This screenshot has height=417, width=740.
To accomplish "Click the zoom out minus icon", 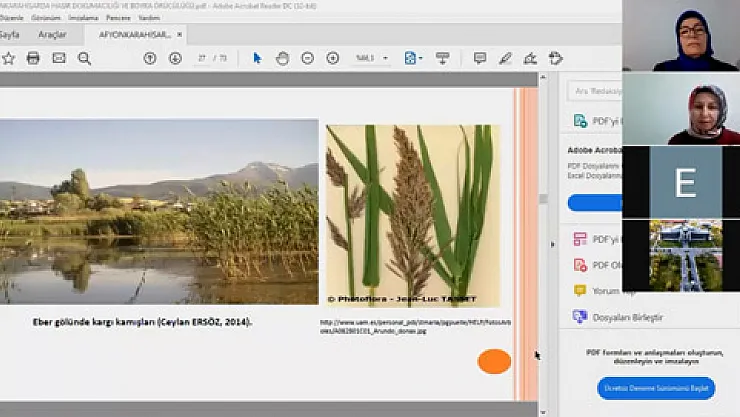I will 307,58.
